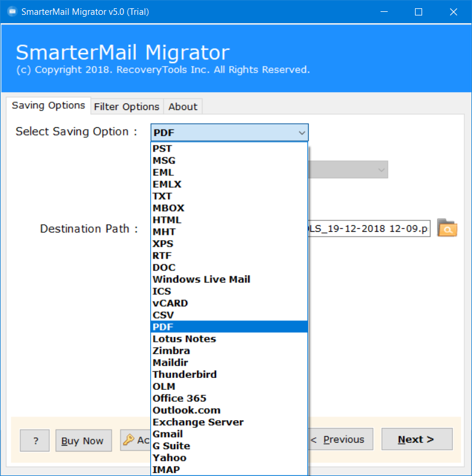The image size is (472, 476).
Task: Choose Yahoo from the list
Action: coord(229,458)
